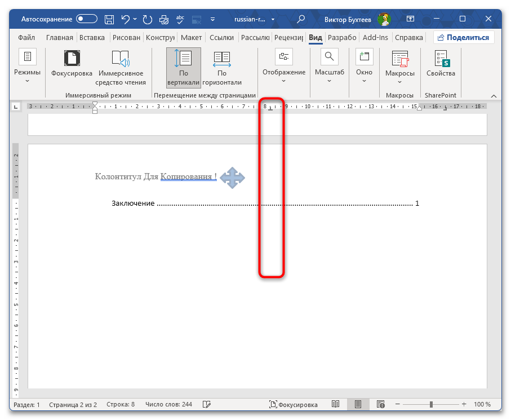
Task: Switch to Read Mode view in status bar
Action: [335, 404]
